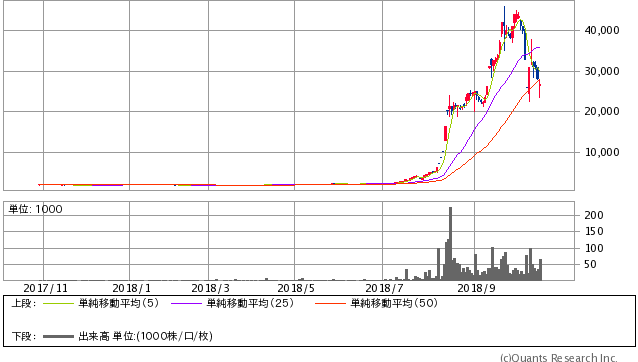Click the 2018/5 date axis label
The image size is (638, 362).
296,288
